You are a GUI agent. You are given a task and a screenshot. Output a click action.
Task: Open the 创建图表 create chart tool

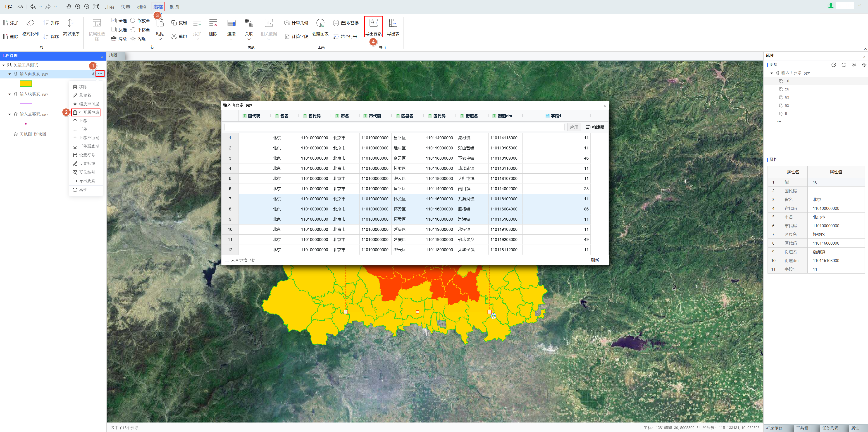[320, 23]
